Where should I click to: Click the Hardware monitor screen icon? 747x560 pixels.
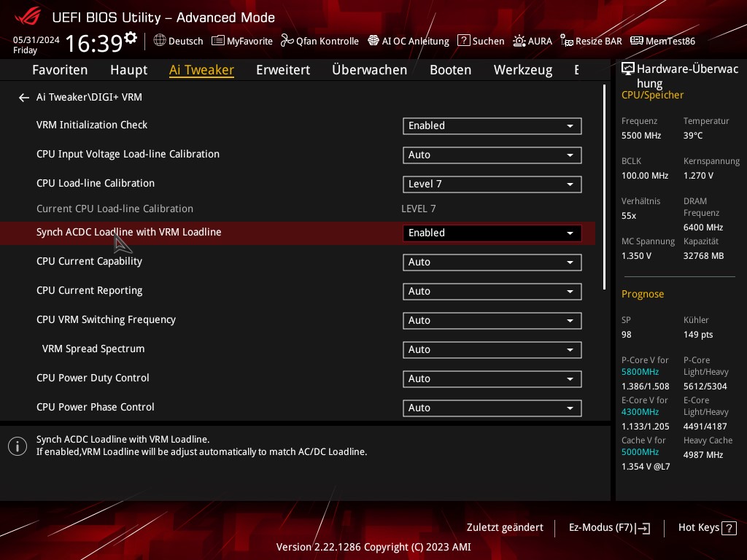point(628,69)
